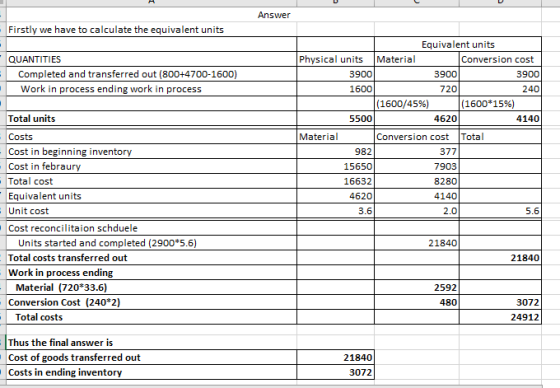Select the 1600 physical units cell

tap(335, 89)
